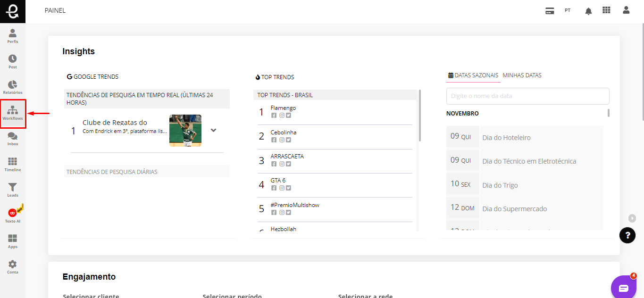Open the notifications bell
This screenshot has height=298, width=644.
[x=588, y=11]
